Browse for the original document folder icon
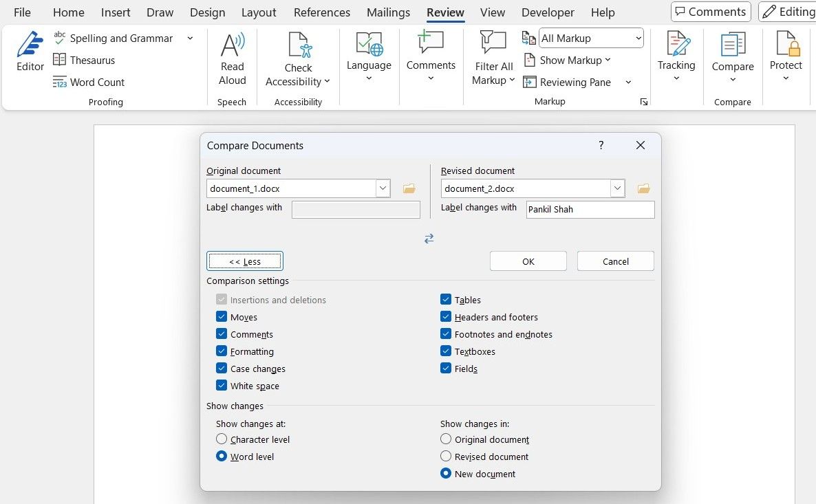Screen dimensions: 816x504 [409, 188]
